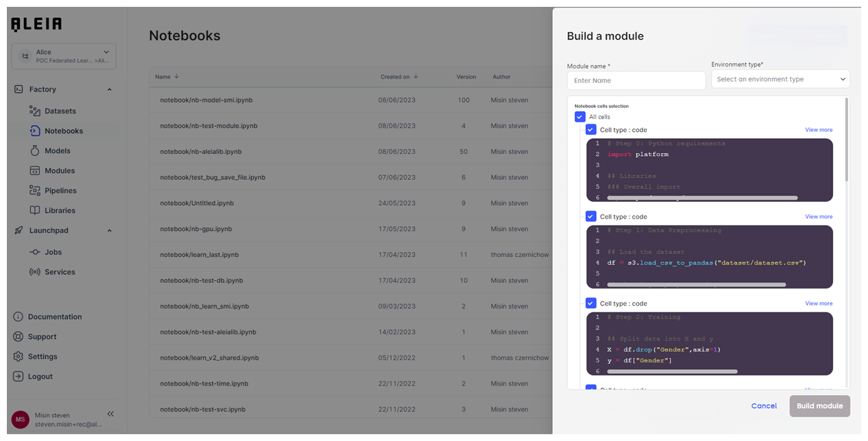
Task: Open the Environment type dropdown
Action: (x=781, y=79)
